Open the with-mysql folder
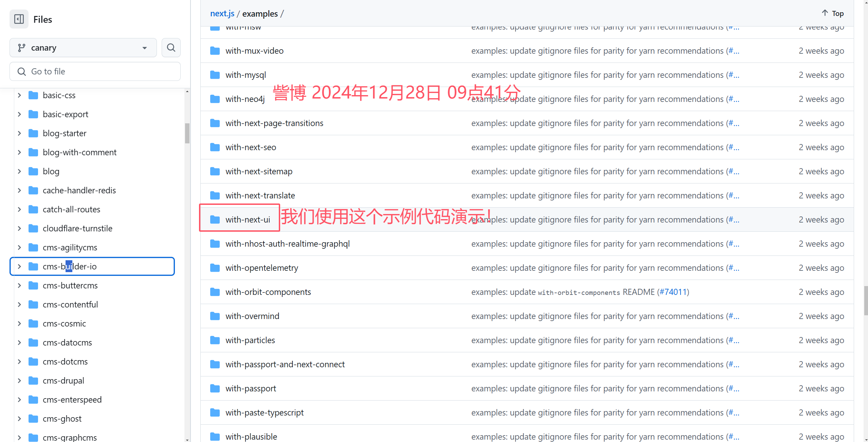This screenshot has height=442, width=868. click(246, 75)
